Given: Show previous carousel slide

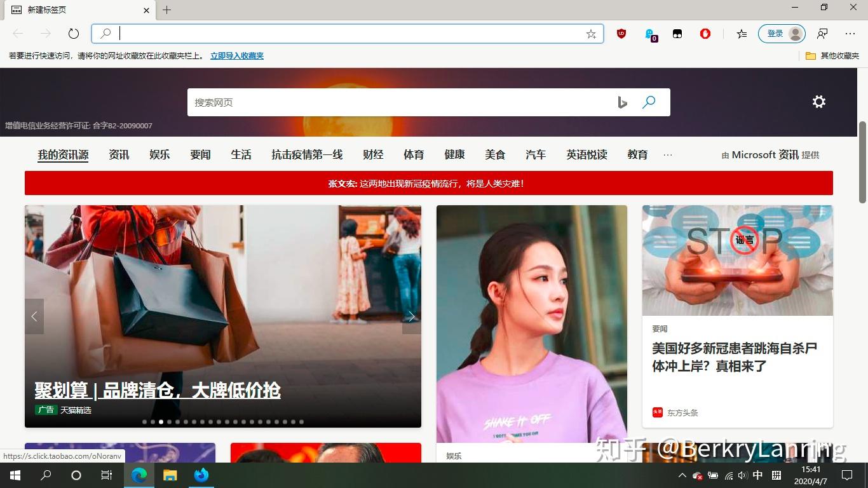Looking at the screenshot, I should [x=34, y=316].
